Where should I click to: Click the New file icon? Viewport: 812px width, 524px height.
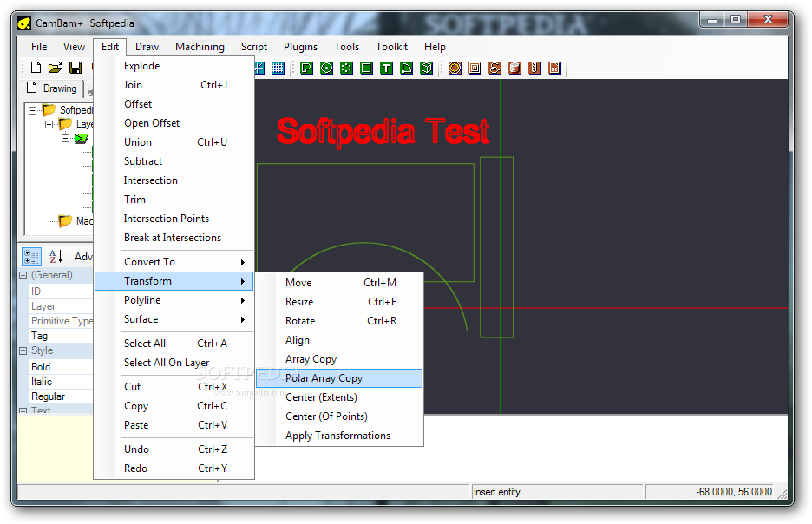pyautogui.click(x=36, y=68)
